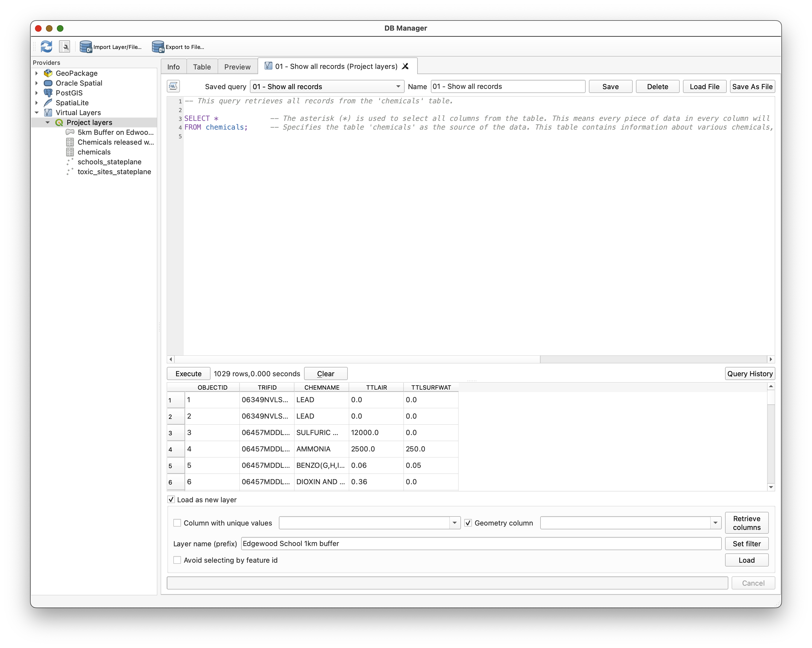Image resolution: width=812 pixels, height=648 pixels.
Task: Open the SQL Window toolbar icon
Action: coord(65,47)
